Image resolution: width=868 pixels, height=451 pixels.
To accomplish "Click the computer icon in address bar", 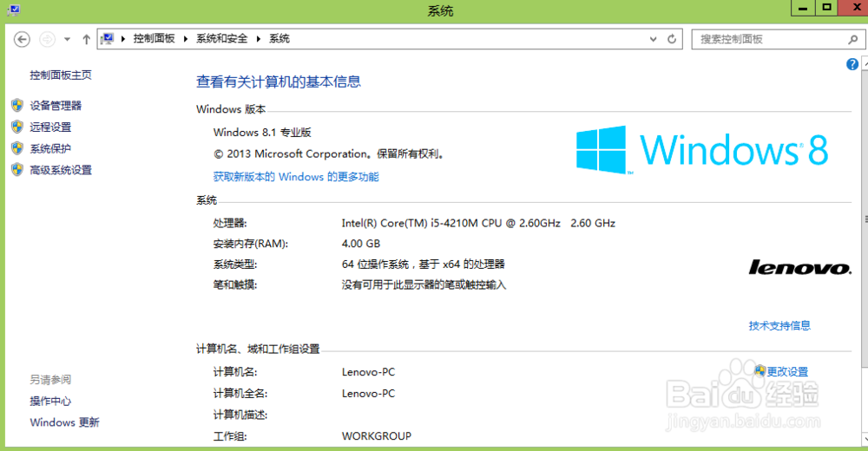I will coord(108,39).
